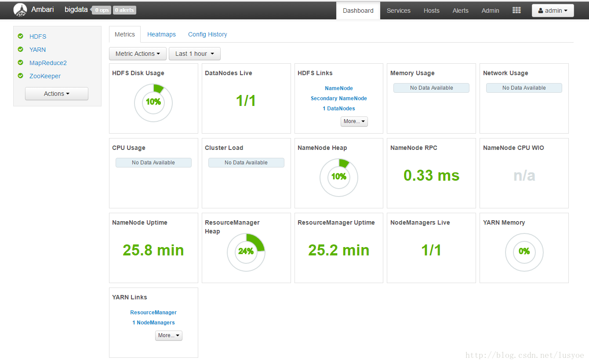The width and height of the screenshot is (589, 364).
Task: Open the Last 1 hour time range dropdown
Action: coord(195,54)
